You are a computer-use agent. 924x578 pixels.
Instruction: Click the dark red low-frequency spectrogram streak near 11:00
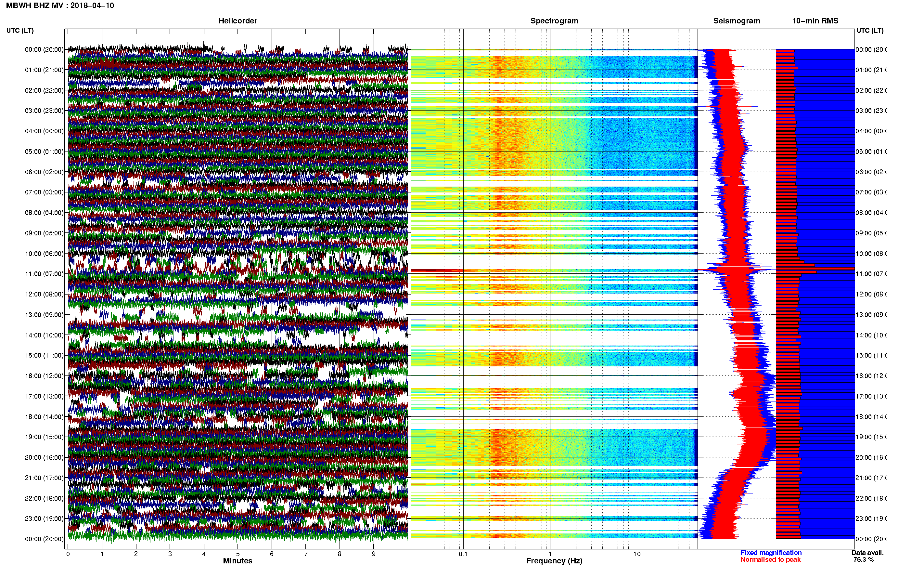pyautogui.click(x=437, y=271)
